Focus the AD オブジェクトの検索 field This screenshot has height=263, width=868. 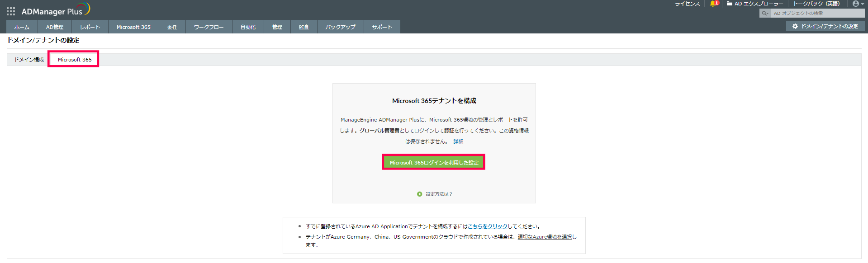tap(818, 13)
